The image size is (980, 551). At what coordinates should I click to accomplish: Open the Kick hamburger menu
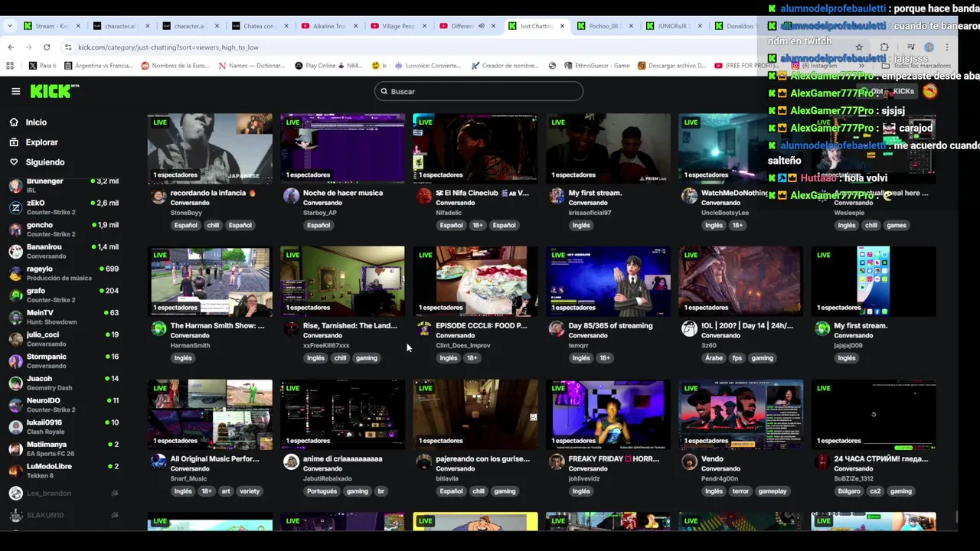[15, 91]
